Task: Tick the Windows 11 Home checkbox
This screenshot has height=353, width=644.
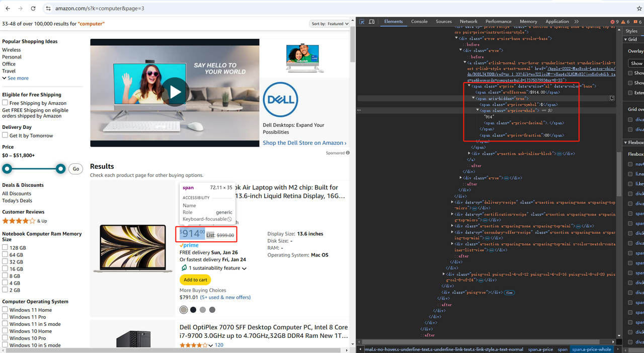Action: coord(5,310)
